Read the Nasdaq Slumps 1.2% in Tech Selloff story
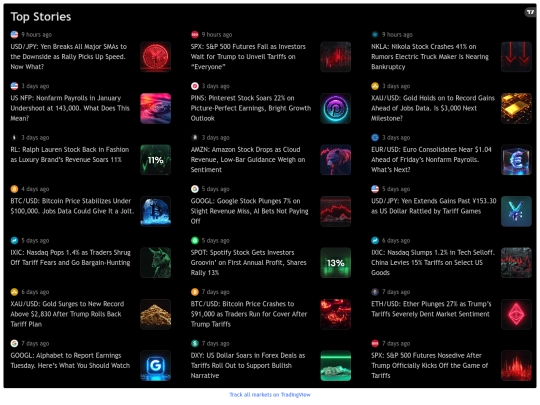Viewport: 540px width, 405px height. pos(433,262)
